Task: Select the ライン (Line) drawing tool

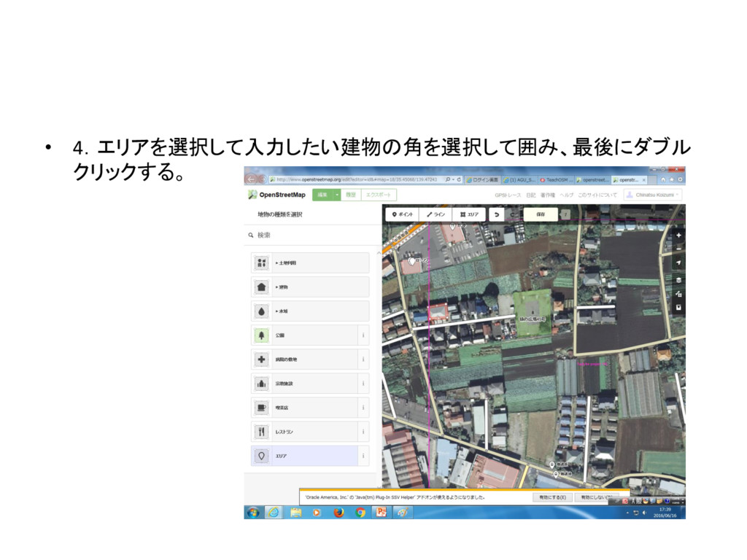Action: click(436, 214)
